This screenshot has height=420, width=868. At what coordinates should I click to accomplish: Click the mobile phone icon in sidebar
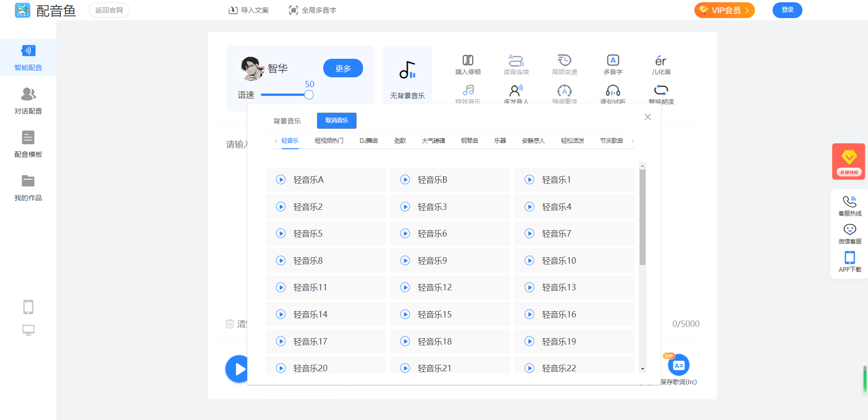[x=28, y=307]
